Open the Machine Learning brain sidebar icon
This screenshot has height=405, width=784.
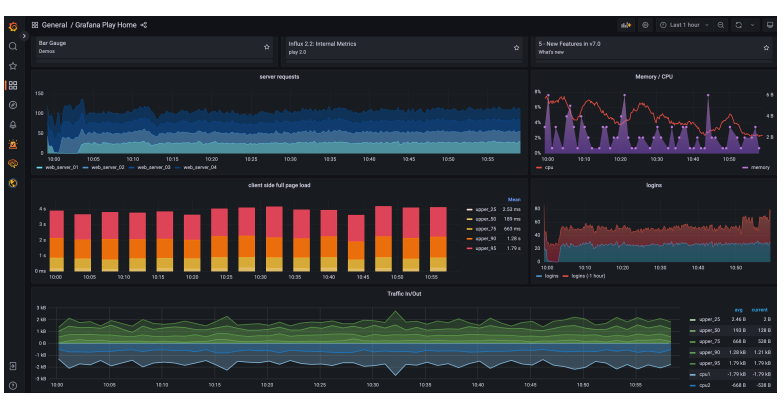(14, 164)
